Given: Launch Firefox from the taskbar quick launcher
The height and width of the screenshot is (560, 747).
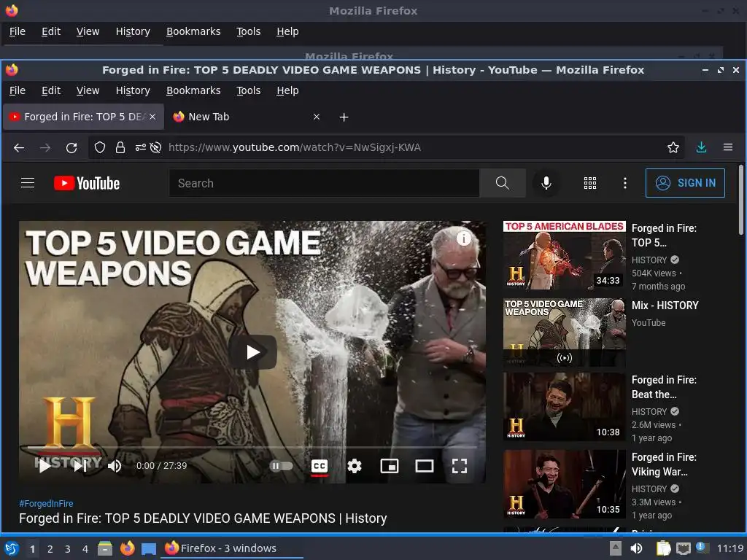Looking at the screenshot, I should coord(127,548).
